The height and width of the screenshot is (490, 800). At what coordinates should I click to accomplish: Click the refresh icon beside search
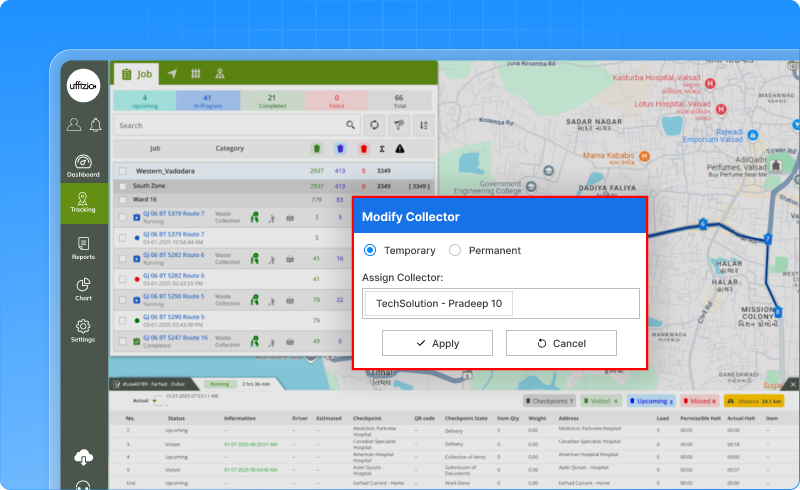[374, 125]
